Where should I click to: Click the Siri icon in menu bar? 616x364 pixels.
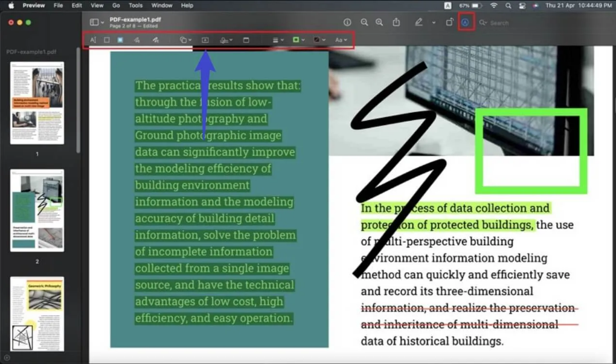[x=536, y=5]
